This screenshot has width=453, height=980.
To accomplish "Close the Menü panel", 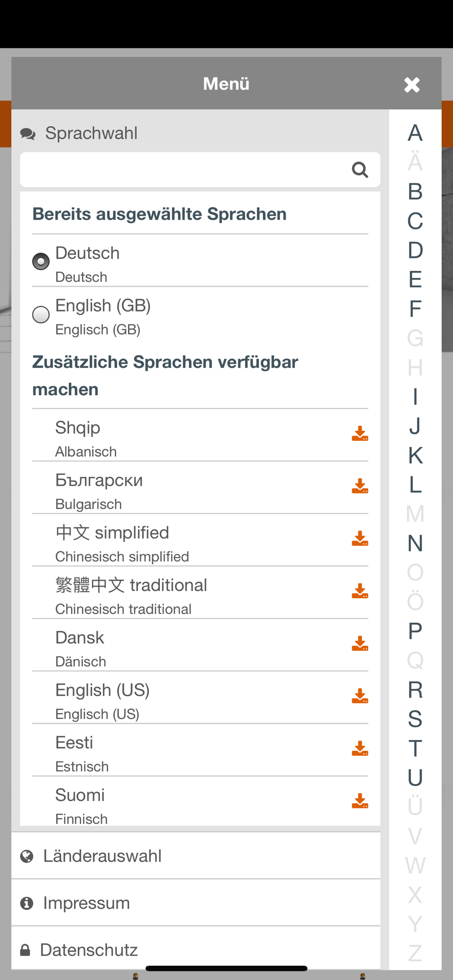I will (x=412, y=85).
